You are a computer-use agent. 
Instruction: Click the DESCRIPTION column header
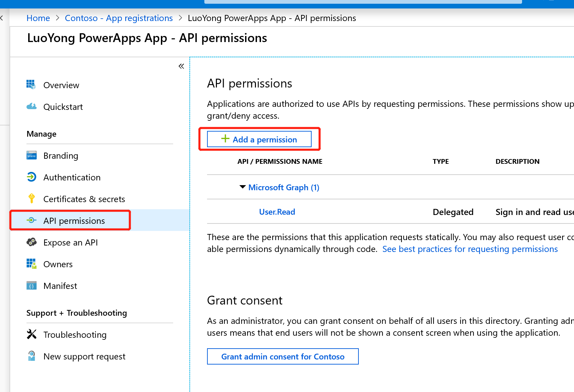pyautogui.click(x=517, y=161)
